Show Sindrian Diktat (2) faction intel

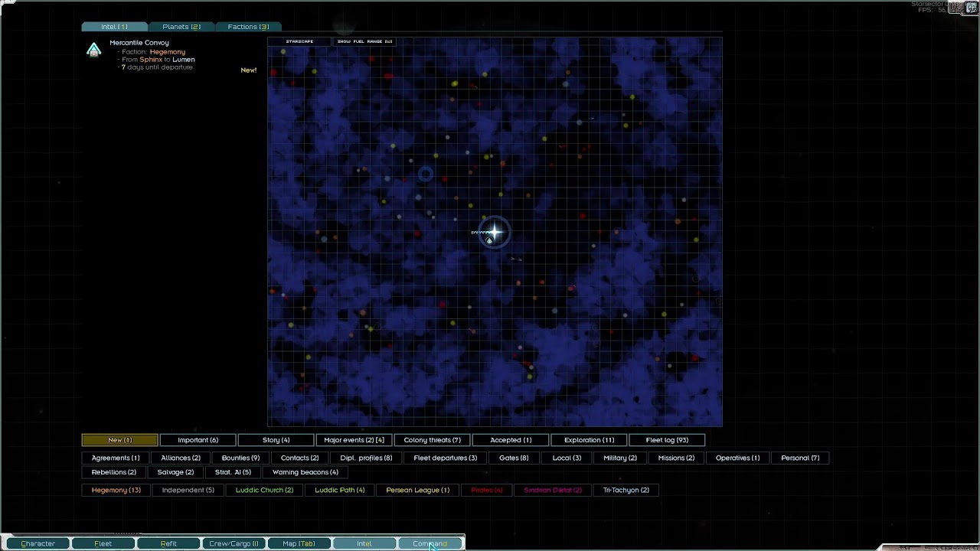pyautogui.click(x=553, y=490)
